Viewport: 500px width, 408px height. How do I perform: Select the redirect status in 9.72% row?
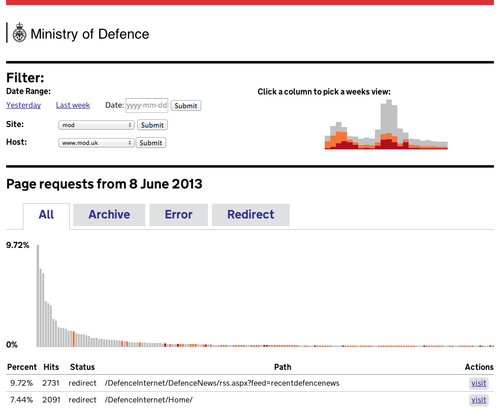click(x=82, y=383)
